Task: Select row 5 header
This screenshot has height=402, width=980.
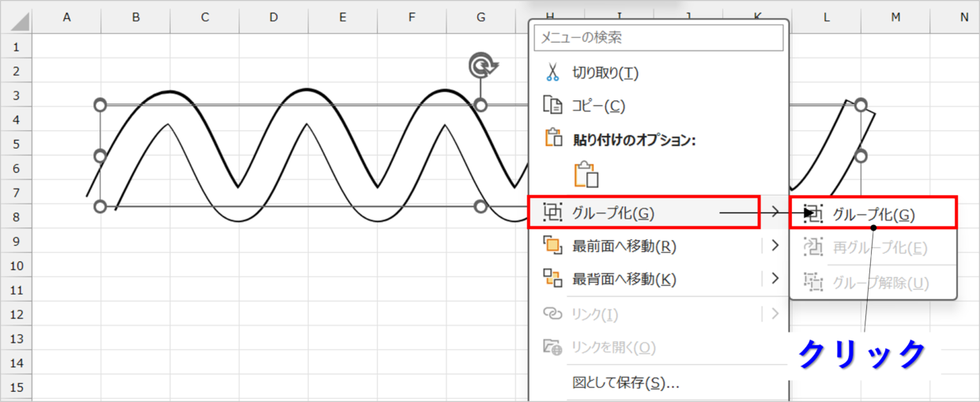Action: (x=17, y=144)
